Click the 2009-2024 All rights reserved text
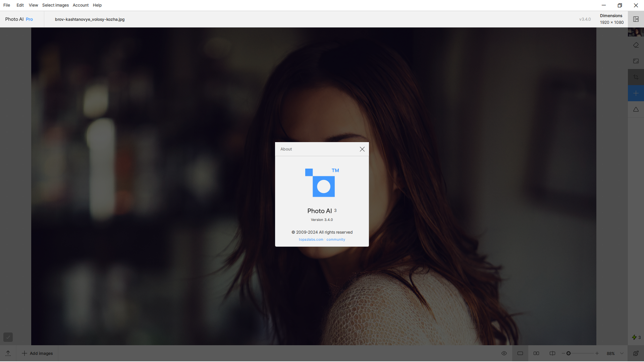Image resolution: width=644 pixels, height=362 pixels. [x=322, y=232]
